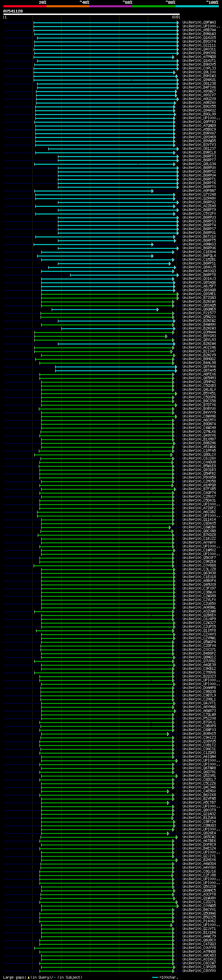The height and width of the screenshot is (980, 222).
Task: Click hit label UniRef100_Q84UJ5
Action: click(199, 267)
